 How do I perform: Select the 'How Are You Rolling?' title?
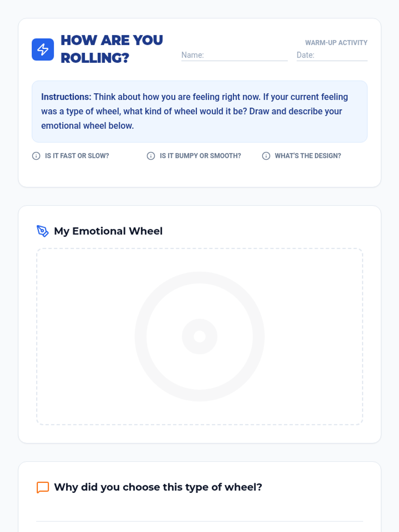[112, 49]
